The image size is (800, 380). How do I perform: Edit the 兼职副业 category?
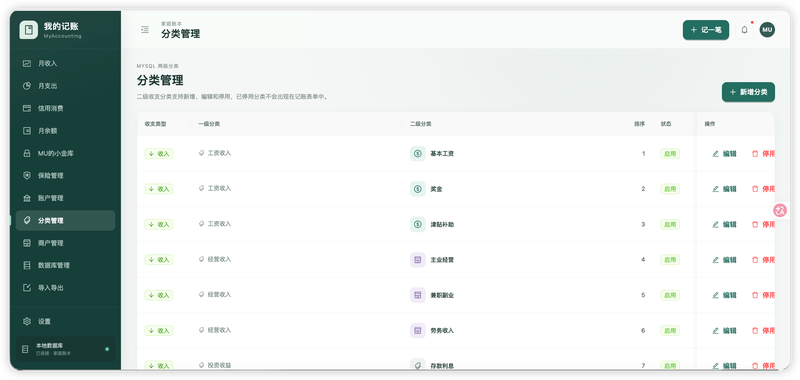pos(724,295)
